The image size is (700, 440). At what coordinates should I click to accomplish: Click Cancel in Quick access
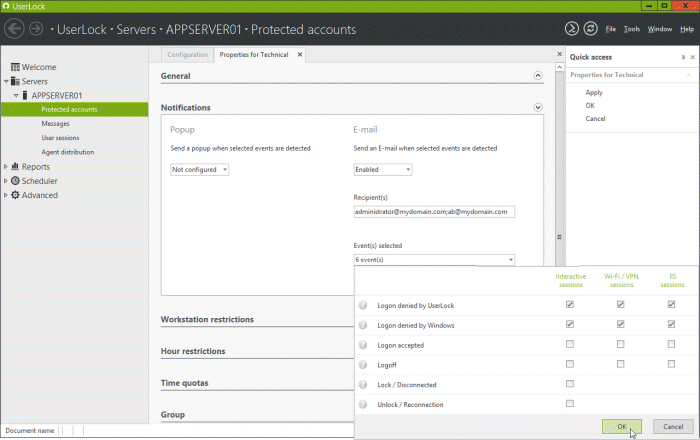coord(596,119)
